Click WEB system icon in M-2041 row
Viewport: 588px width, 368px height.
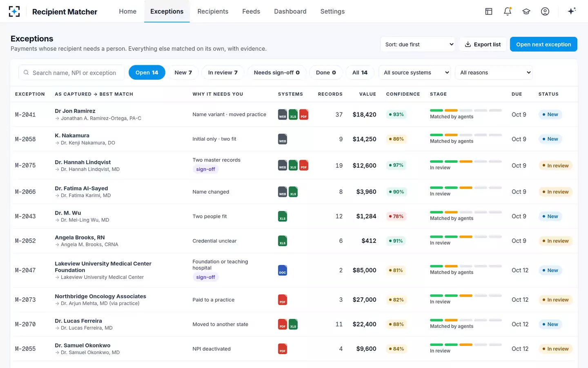(283, 114)
